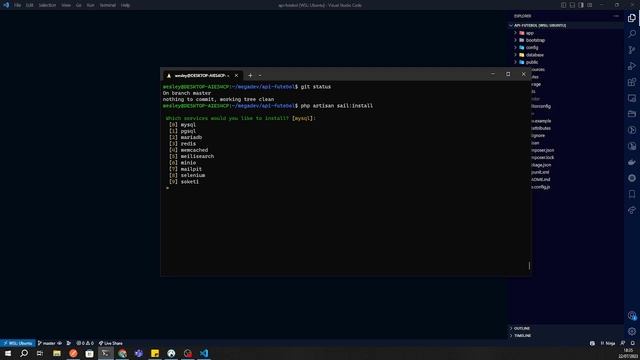
Task: Open Windows Start menu
Action: pyautogui.click(x=8, y=353)
